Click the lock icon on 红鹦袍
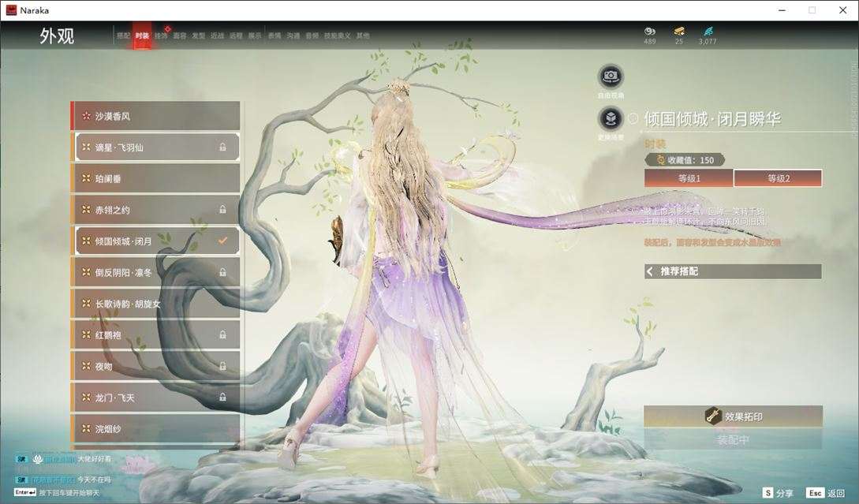This screenshot has height=504, width=859. (222, 334)
